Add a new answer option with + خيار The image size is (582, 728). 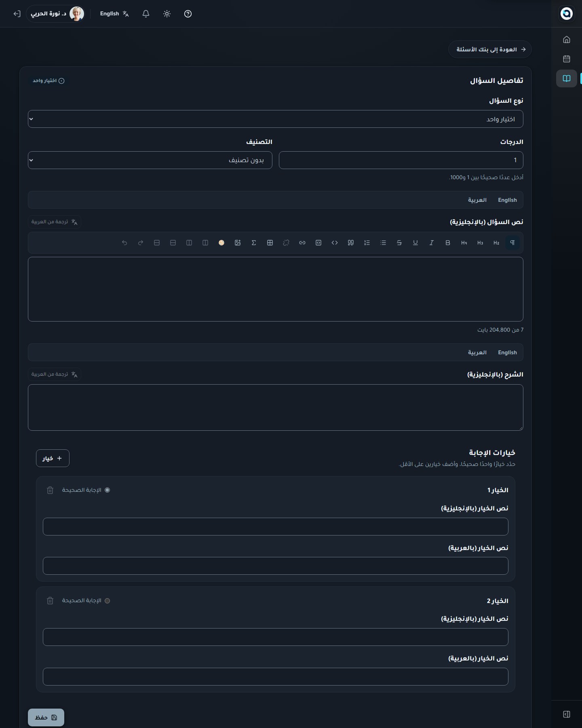click(53, 458)
